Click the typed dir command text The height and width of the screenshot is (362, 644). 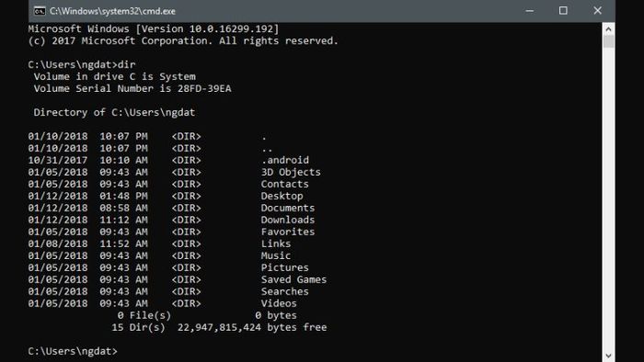tap(127, 64)
